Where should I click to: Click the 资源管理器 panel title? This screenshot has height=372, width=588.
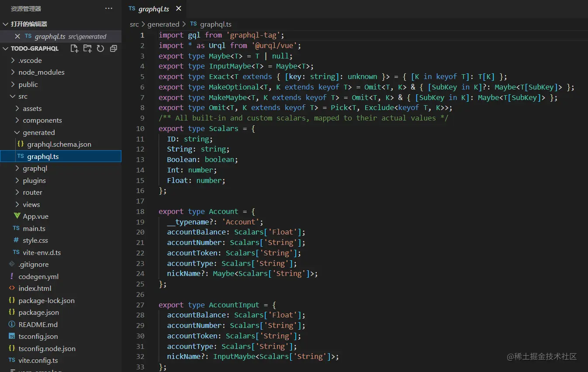coord(26,8)
